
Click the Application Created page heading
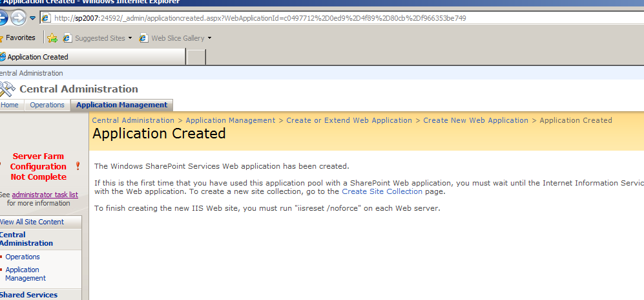click(x=159, y=134)
